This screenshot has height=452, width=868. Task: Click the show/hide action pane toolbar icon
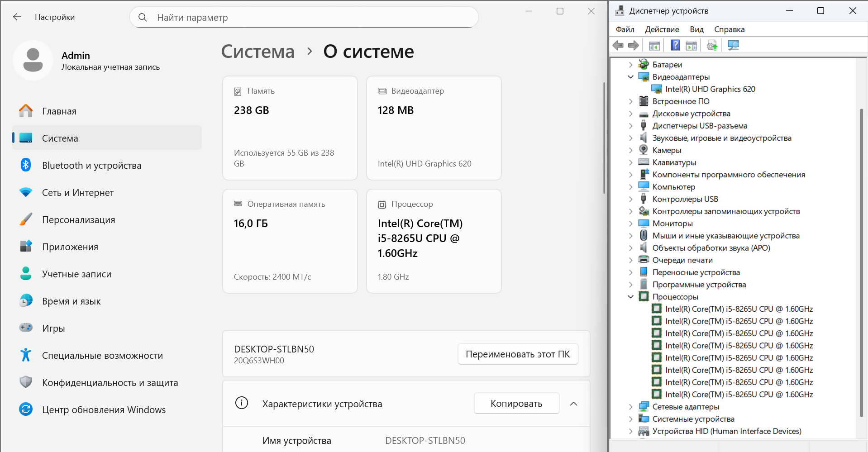[x=691, y=45]
